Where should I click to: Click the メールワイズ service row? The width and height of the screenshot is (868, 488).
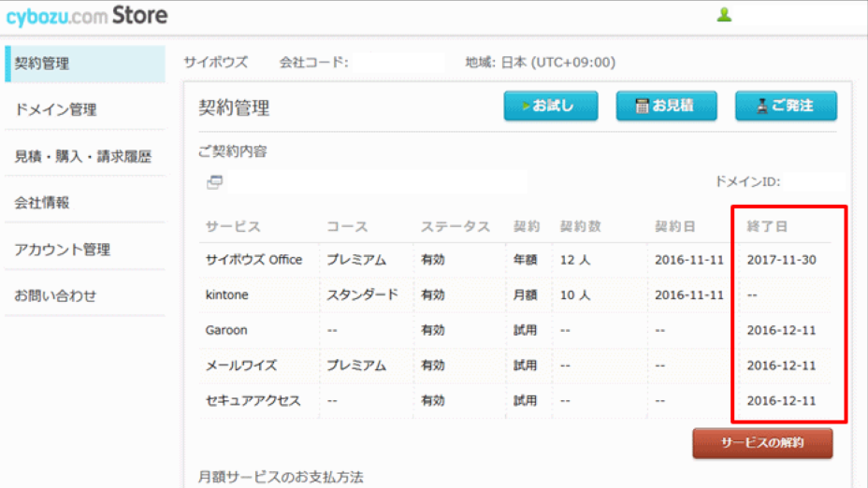pyautogui.click(x=241, y=366)
